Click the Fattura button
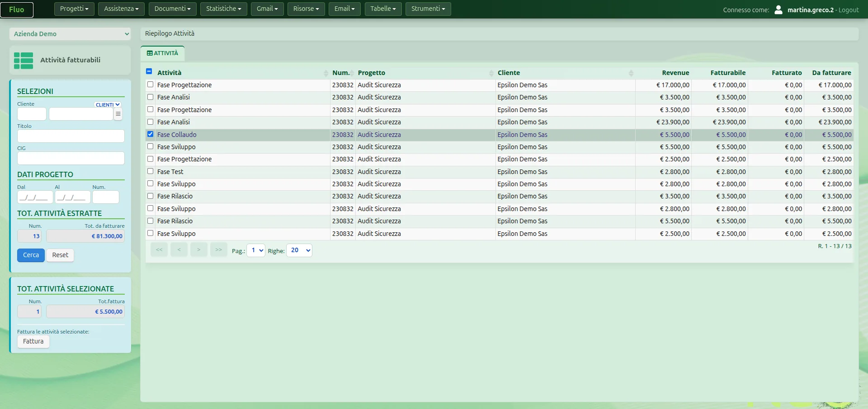The image size is (868, 409). tap(33, 341)
